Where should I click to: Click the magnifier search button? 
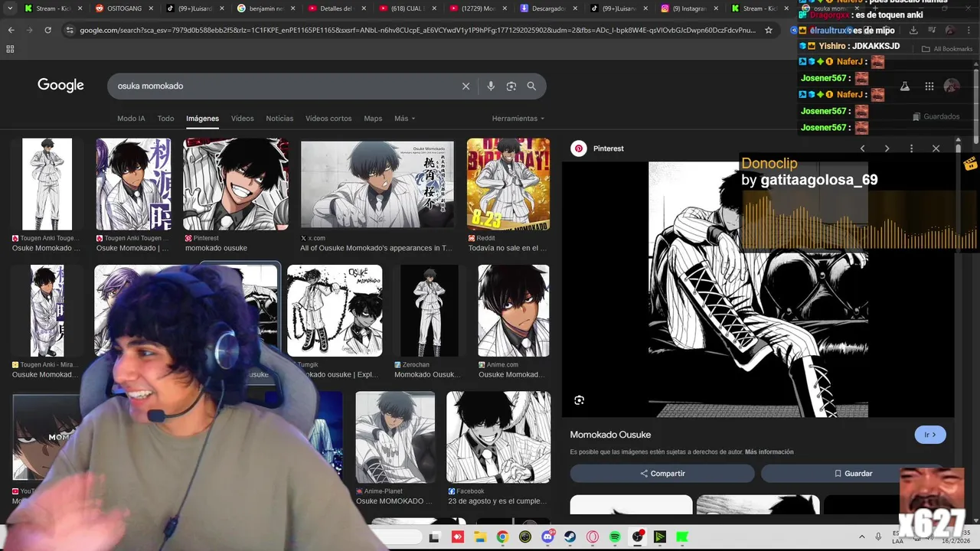531,86
